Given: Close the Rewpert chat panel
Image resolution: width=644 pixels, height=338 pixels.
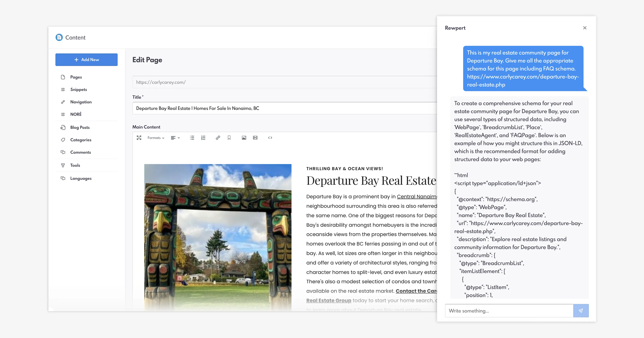Looking at the screenshot, I should click(x=585, y=28).
